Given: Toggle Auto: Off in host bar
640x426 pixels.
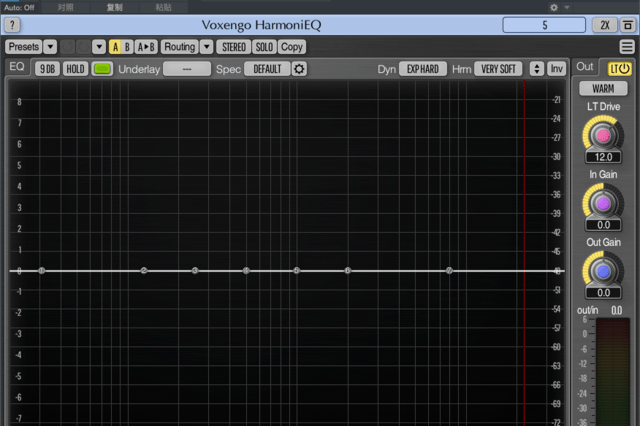Looking at the screenshot, I should point(19,7).
